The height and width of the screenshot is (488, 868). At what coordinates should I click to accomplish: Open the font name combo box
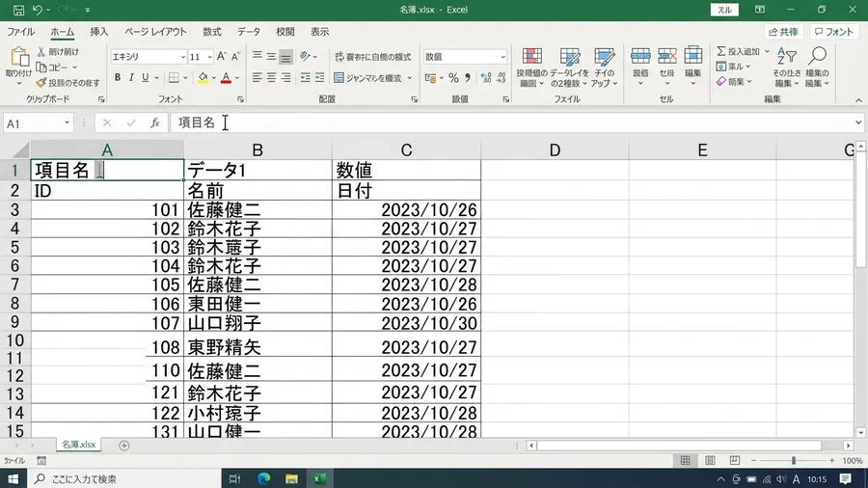(149, 57)
